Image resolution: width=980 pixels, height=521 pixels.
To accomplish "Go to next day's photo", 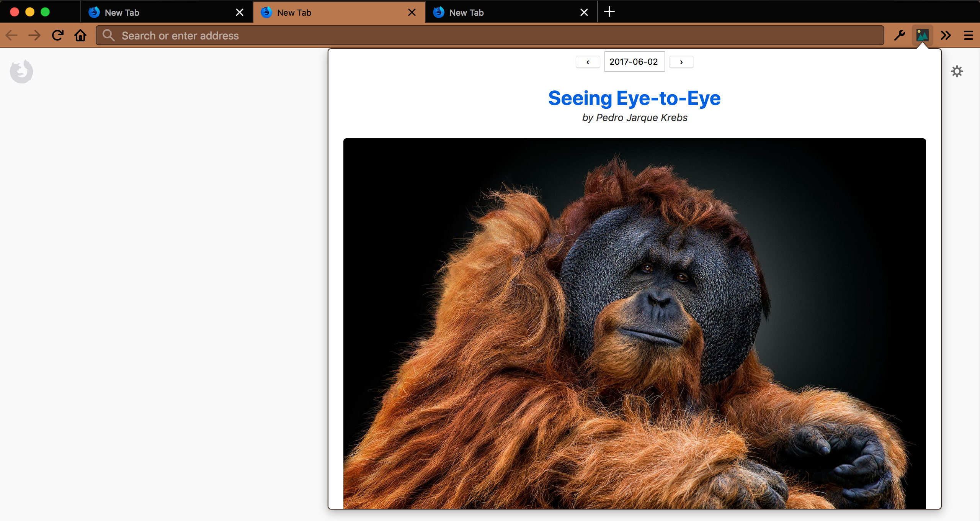I will pyautogui.click(x=681, y=62).
